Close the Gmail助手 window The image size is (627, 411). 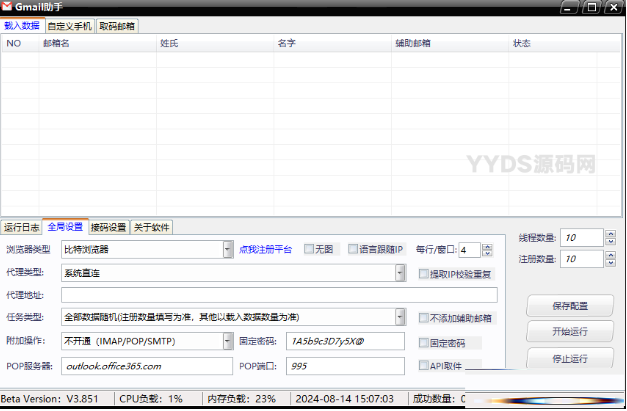pyautogui.click(x=614, y=7)
